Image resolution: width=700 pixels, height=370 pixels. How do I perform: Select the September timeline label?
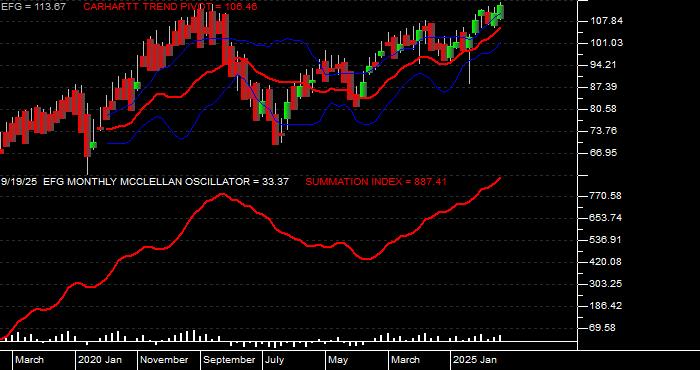click(229, 360)
